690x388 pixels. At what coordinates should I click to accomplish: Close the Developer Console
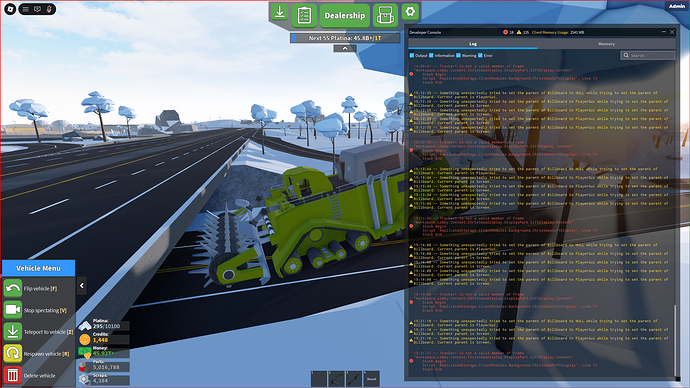coord(672,32)
